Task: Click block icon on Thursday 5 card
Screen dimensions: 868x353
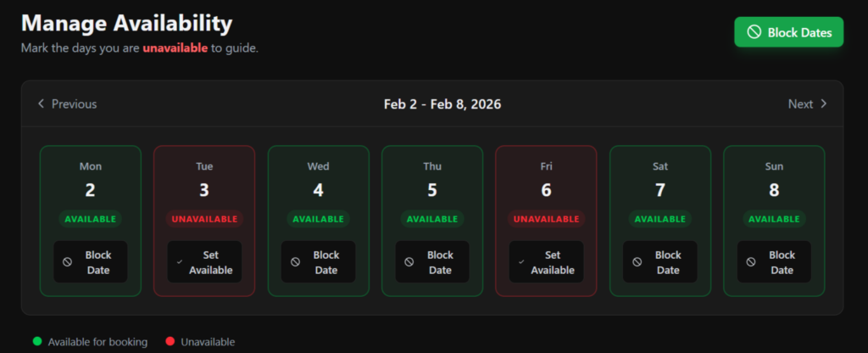Action: point(409,262)
